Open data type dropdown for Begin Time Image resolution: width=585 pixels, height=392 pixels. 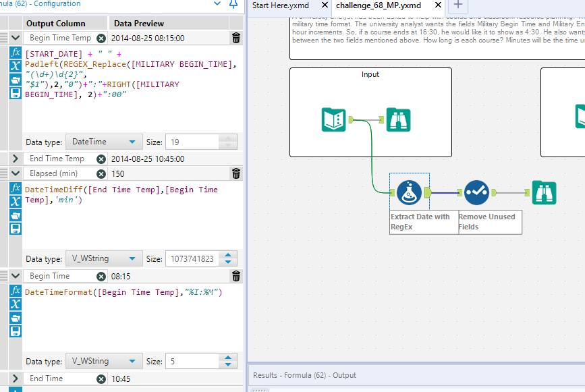tap(104, 362)
